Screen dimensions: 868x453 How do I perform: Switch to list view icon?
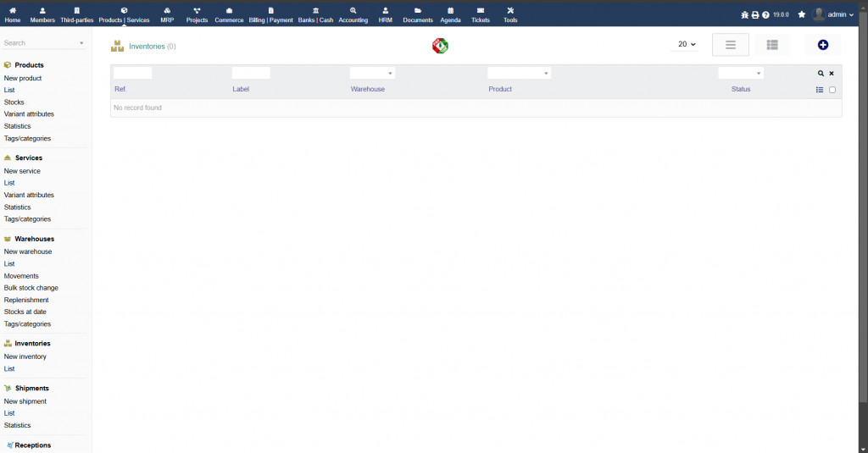point(730,45)
